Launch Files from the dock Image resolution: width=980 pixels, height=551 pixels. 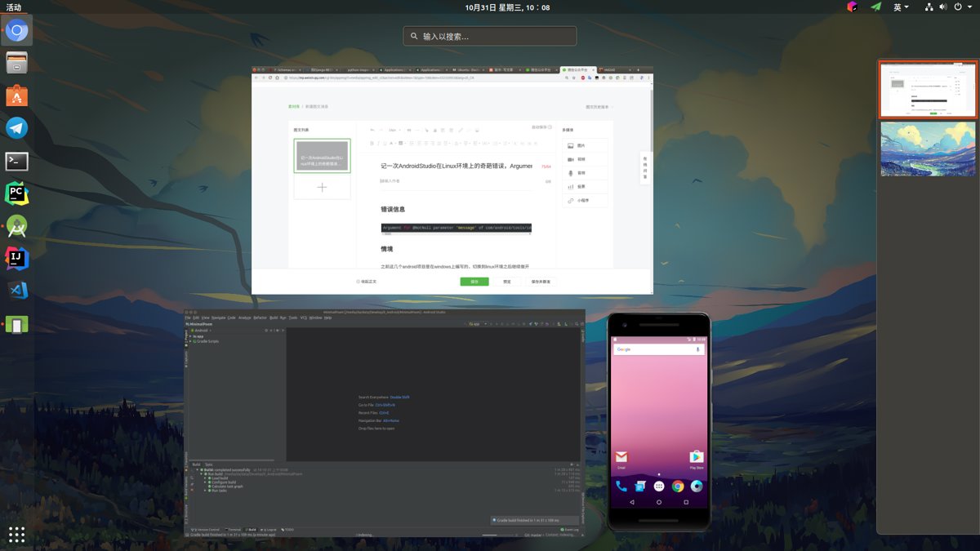[16, 63]
